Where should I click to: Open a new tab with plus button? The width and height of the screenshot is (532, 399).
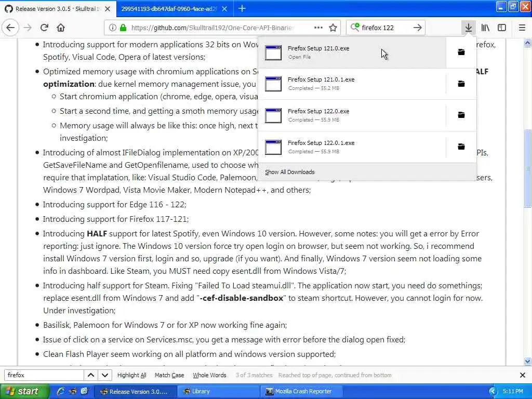point(242,8)
